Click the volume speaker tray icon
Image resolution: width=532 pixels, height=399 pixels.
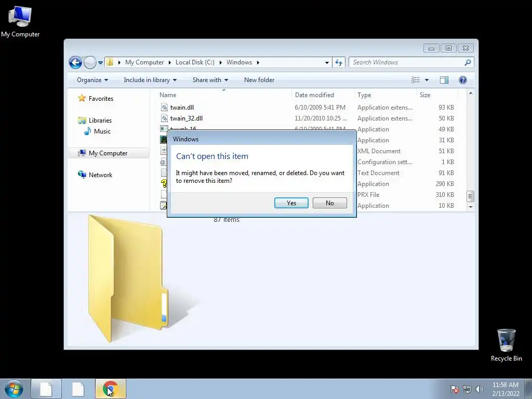(x=479, y=389)
